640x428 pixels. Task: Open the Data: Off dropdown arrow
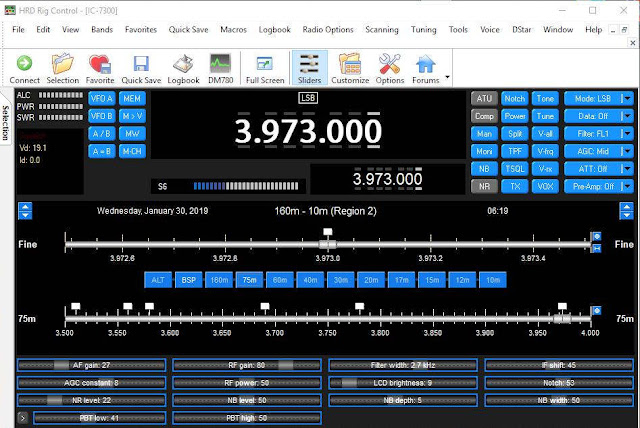(x=627, y=116)
